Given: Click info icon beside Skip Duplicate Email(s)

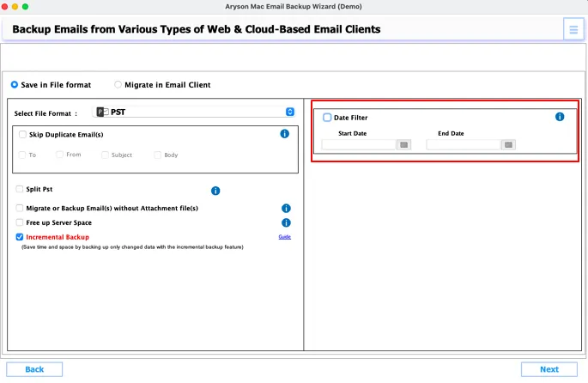Looking at the screenshot, I should [284, 134].
